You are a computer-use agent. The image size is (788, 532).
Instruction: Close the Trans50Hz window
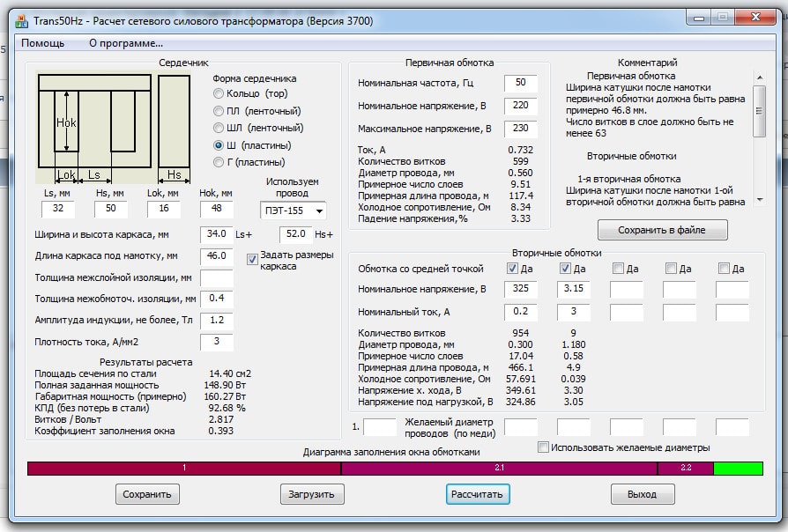click(755, 18)
